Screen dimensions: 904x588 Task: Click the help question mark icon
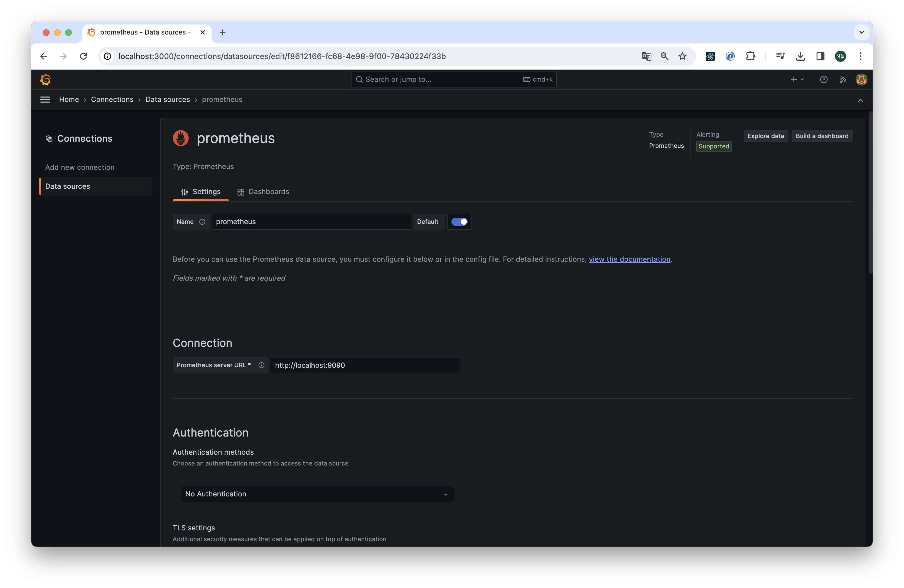click(x=824, y=79)
